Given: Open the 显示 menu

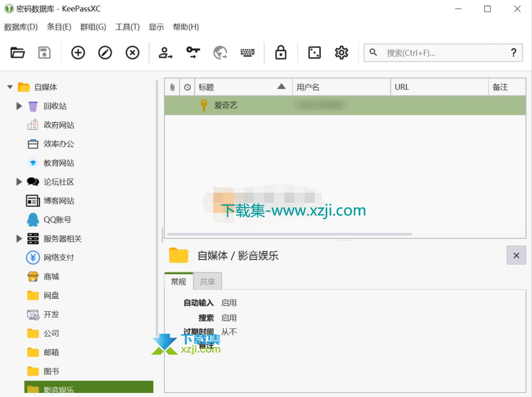Looking at the screenshot, I should click(156, 27).
